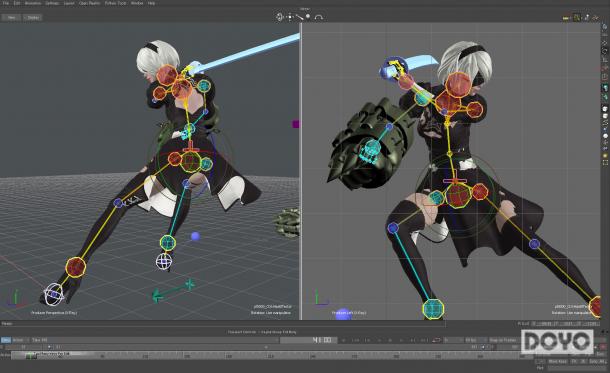610x373 pixels.
Task: Select the scale tool in the right toolbar
Action: coord(605,60)
